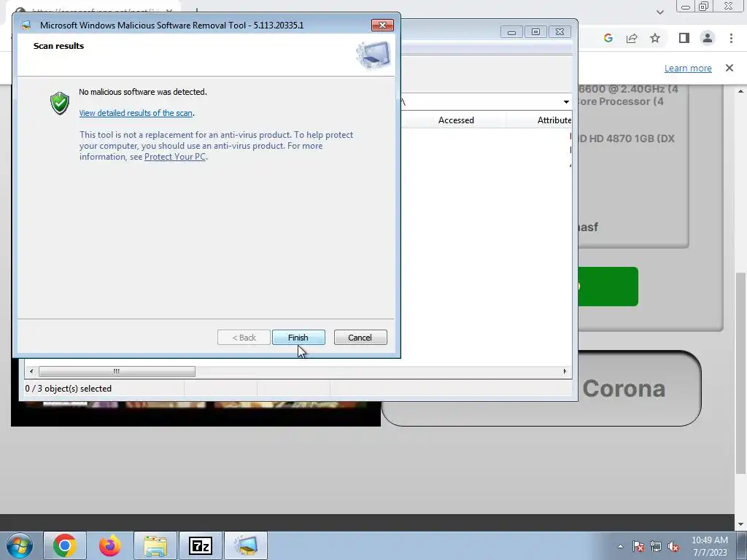Click the web page vertical scrollbar thumb
The height and width of the screenshot is (560, 747).
pos(740,373)
